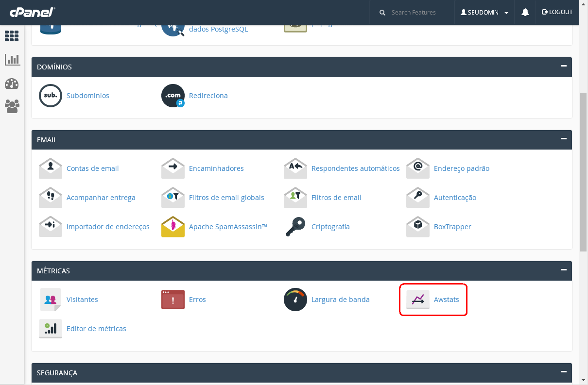
Task: Collapse the DOMÍNIOS section
Action: [x=564, y=66]
